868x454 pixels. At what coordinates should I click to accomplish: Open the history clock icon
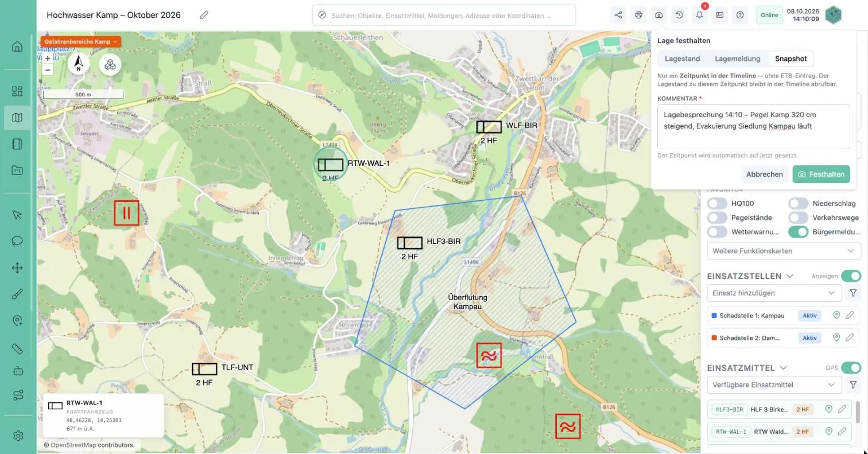click(x=679, y=15)
